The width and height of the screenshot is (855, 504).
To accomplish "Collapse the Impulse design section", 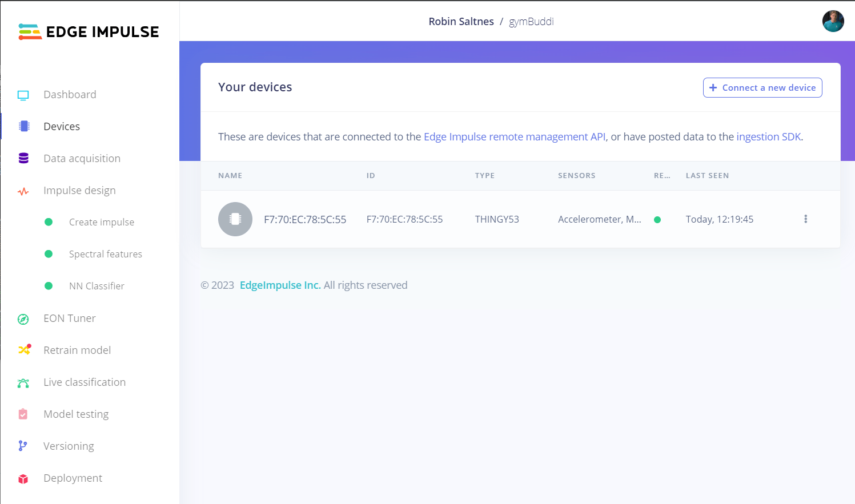I will (79, 190).
